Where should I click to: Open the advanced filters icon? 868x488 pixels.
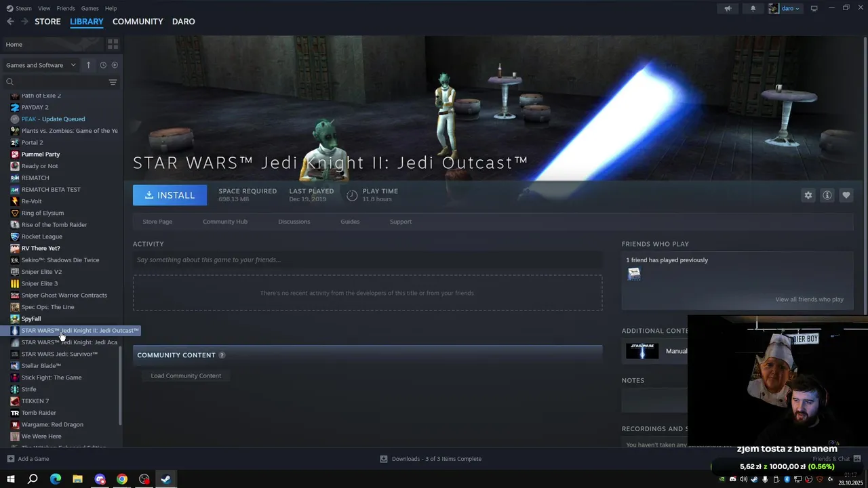click(x=113, y=82)
